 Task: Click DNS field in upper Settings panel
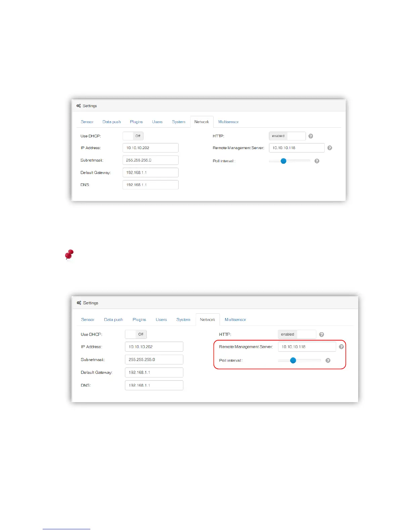tap(150, 185)
